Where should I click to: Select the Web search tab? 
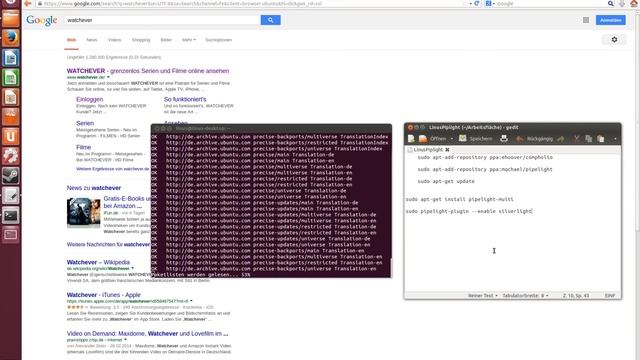click(x=71, y=40)
